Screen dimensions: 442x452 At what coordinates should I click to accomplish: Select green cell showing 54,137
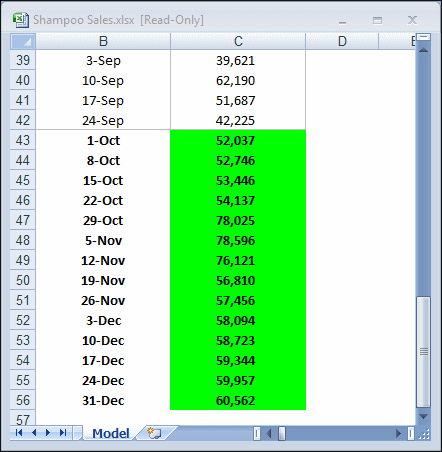click(x=238, y=200)
